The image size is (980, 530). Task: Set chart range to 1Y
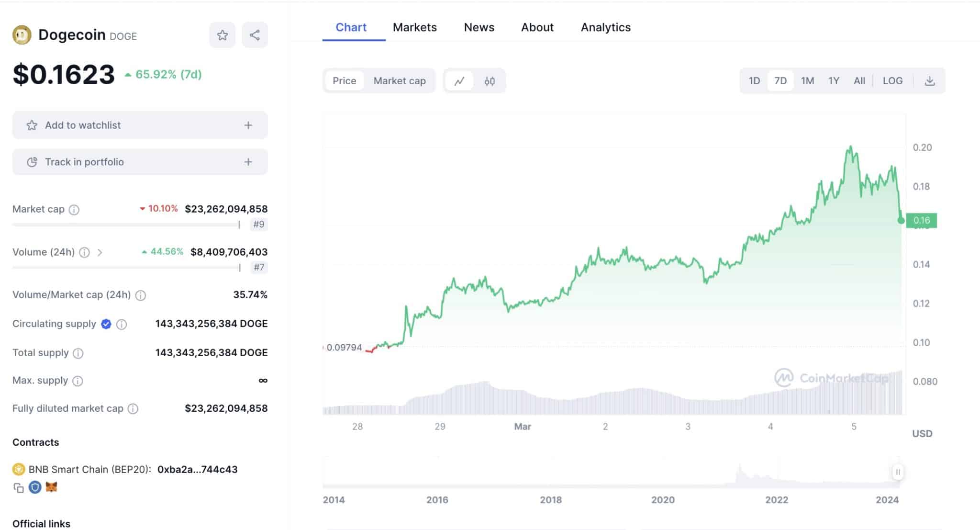(x=834, y=80)
